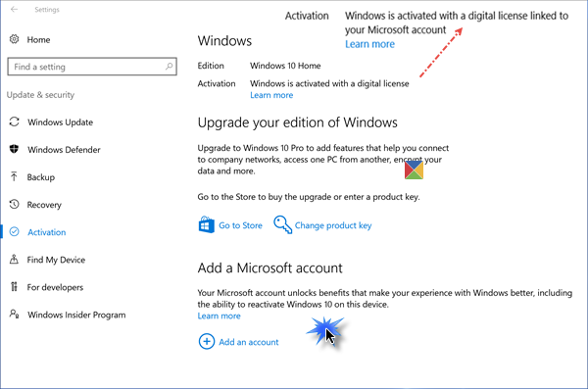Click the Upgrade your edition of Windows heading
This screenshot has width=588, height=389.
click(297, 122)
